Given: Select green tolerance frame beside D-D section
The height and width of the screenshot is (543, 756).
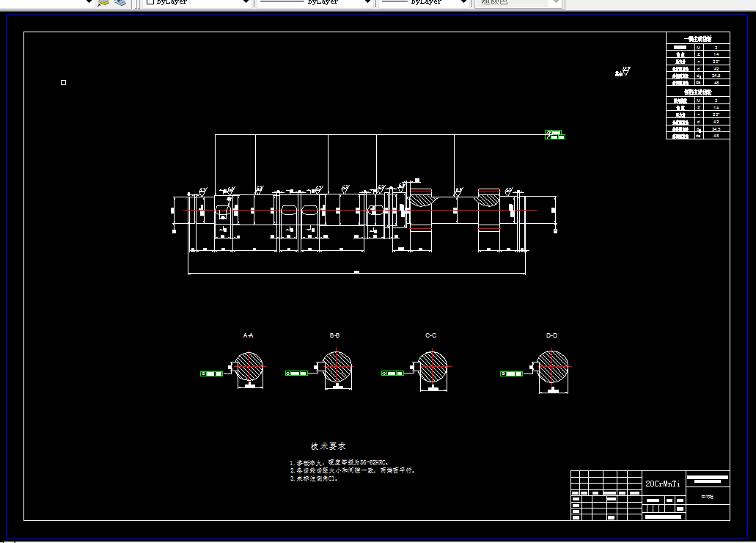Looking at the screenshot, I should tap(512, 373).
